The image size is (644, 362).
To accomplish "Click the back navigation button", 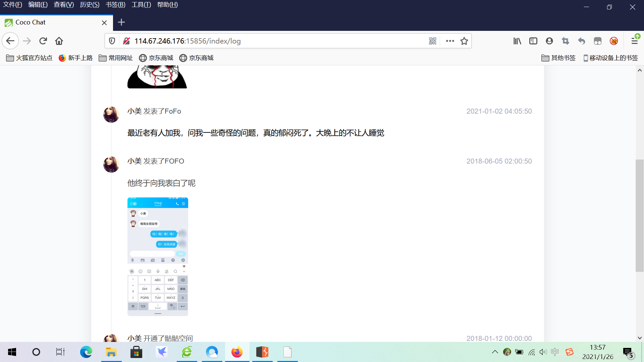I will tap(10, 41).
